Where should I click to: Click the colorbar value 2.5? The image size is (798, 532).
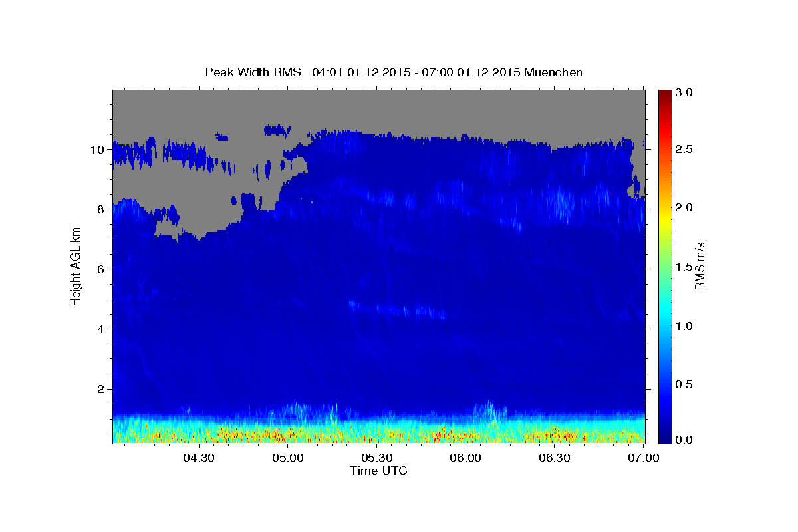(x=684, y=149)
